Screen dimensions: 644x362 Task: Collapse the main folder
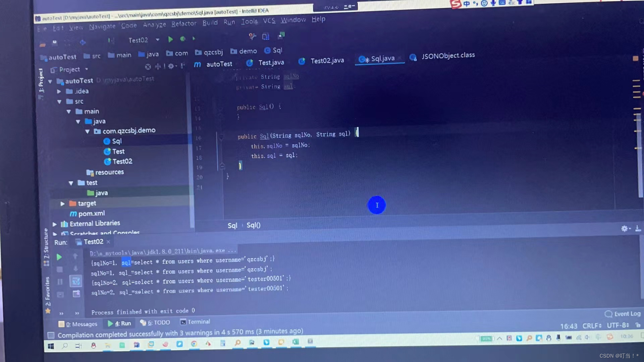click(69, 112)
